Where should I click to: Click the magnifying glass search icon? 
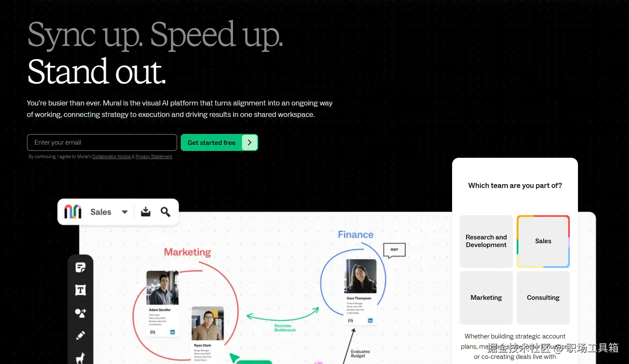(165, 212)
